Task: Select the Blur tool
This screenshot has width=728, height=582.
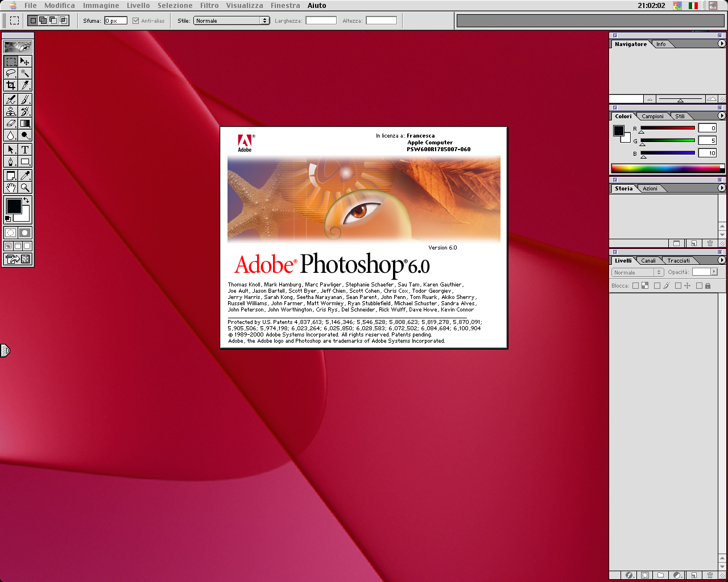Action: pyautogui.click(x=11, y=135)
